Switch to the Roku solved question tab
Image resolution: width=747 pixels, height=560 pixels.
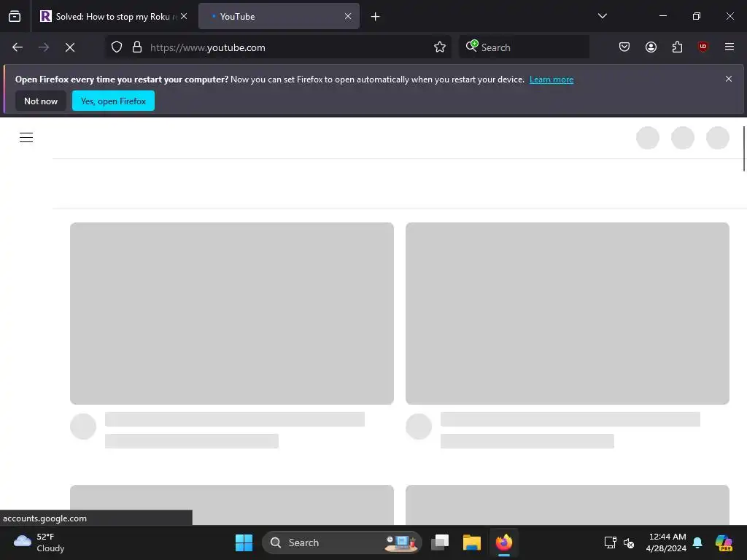[x=114, y=16]
